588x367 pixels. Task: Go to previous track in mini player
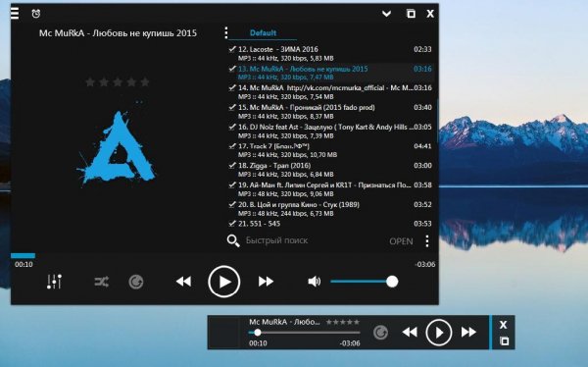[x=410, y=332]
